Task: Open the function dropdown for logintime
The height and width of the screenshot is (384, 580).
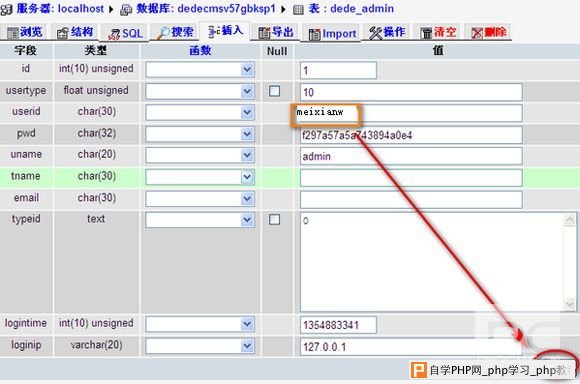Action: (200, 324)
